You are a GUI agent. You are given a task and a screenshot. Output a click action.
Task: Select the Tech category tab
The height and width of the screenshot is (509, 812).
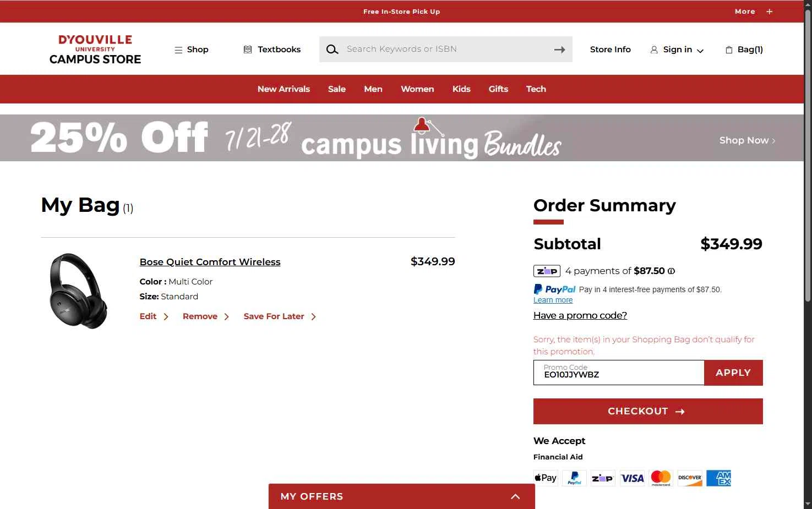click(x=536, y=89)
